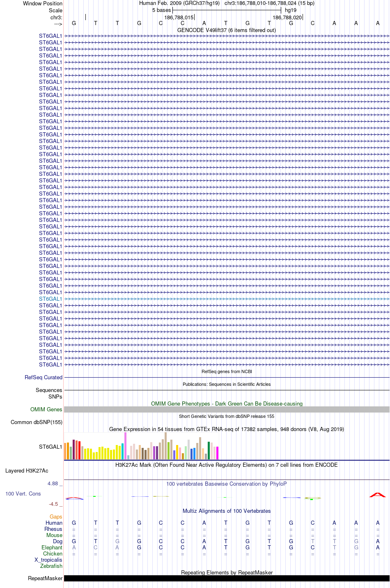The width and height of the screenshot is (390, 588).
Task: Open GENCODE V49lift37 track title
Action: click(227, 30)
